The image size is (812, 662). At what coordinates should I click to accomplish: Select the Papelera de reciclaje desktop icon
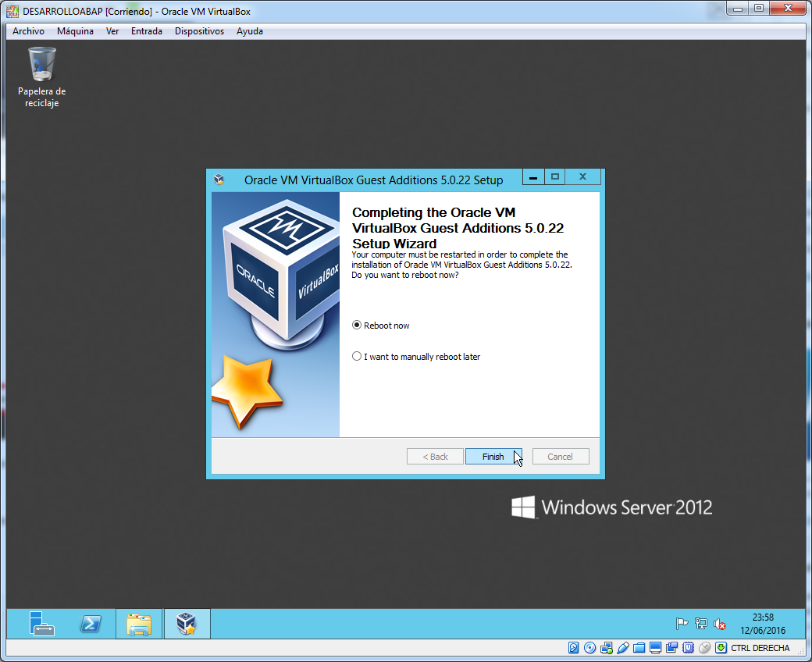point(42,77)
